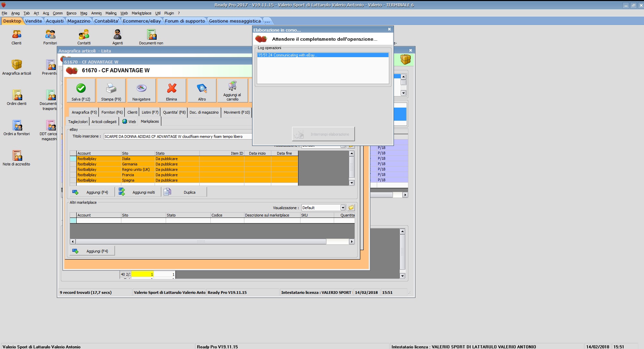Click the yellow box icon in the Lista window
The height and width of the screenshot is (349, 644).
(x=405, y=60)
